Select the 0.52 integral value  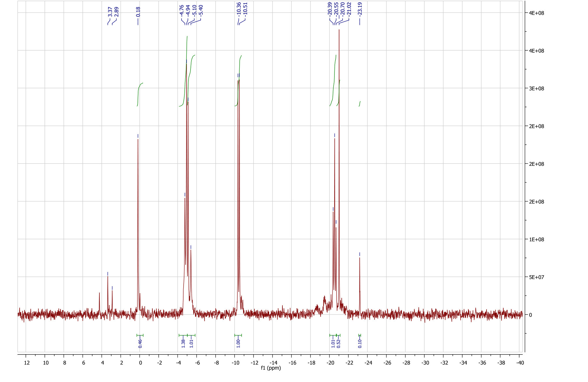339,343
